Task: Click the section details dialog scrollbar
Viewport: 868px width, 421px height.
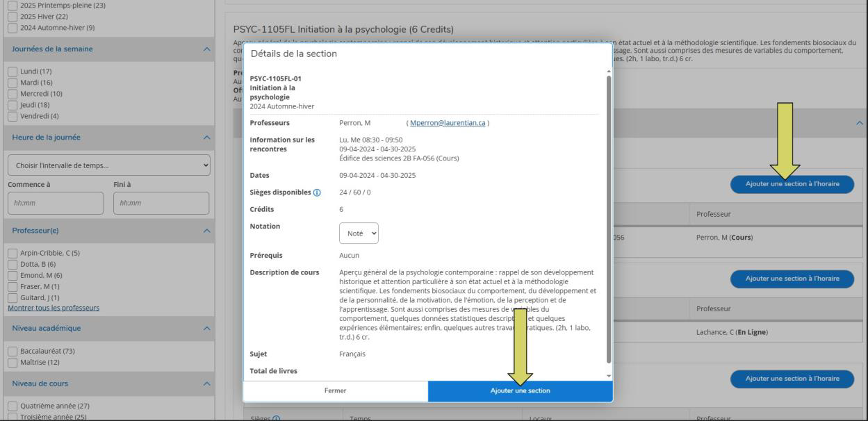Action: tap(609, 215)
